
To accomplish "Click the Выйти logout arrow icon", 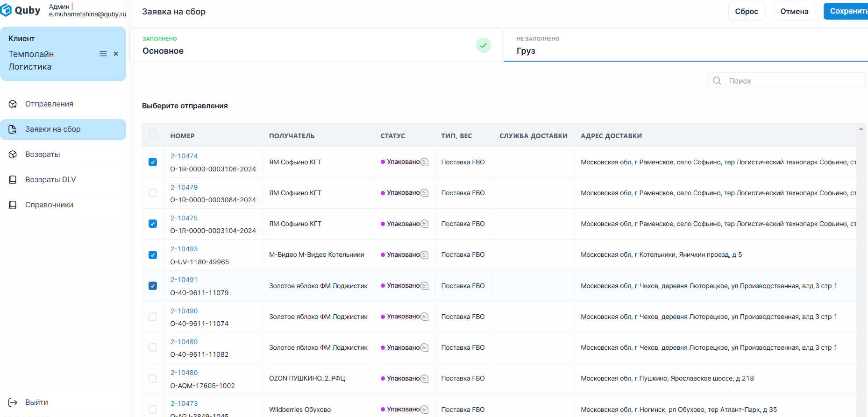I will pyautogui.click(x=13, y=403).
